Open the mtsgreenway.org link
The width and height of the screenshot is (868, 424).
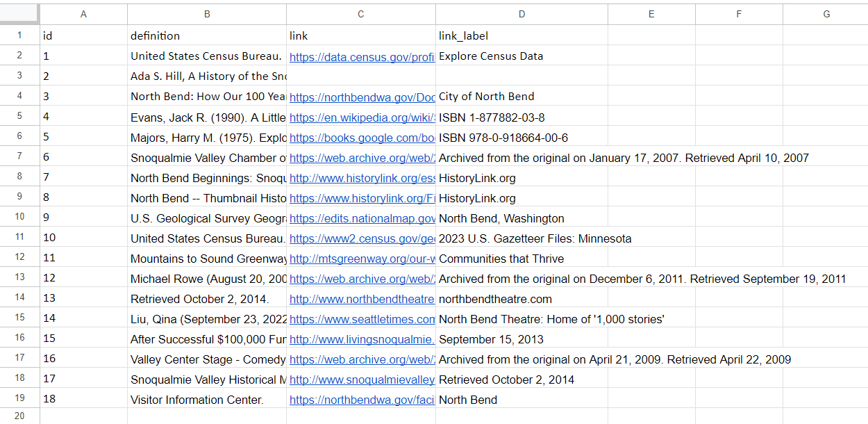[x=361, y=259]
